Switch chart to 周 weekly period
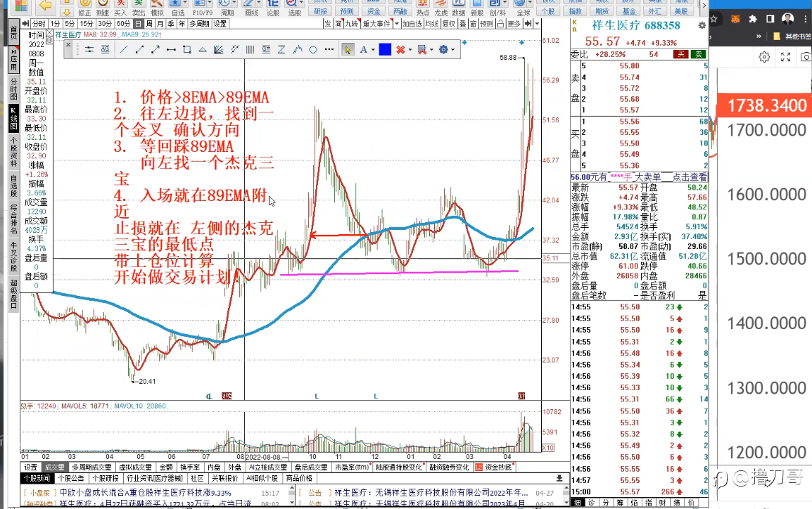Screen dimensions: 812x509 (149, 24)
